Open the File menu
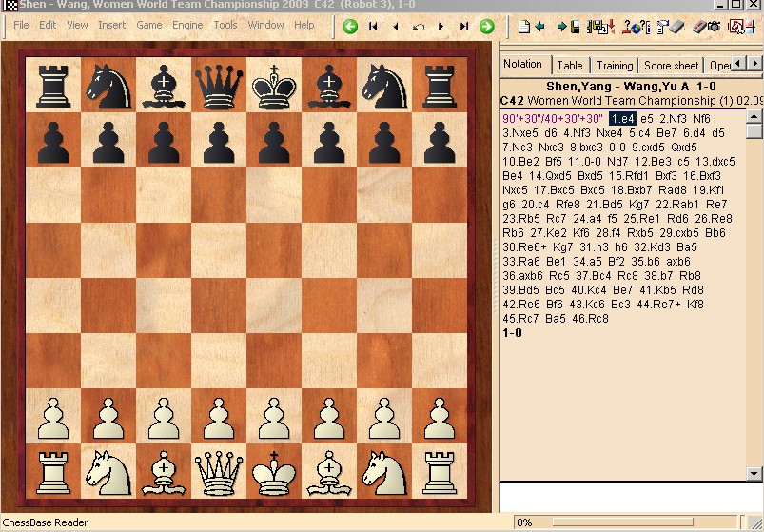 point(21,25)
